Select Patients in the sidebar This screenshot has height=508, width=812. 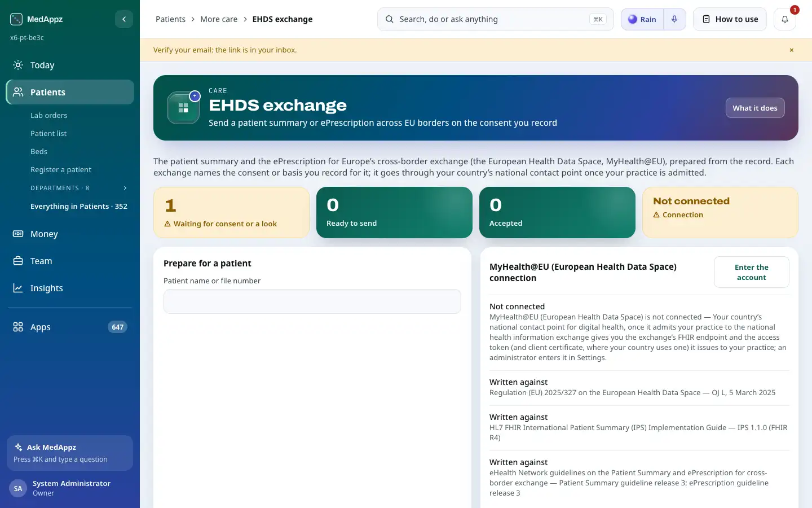[70, 92]
